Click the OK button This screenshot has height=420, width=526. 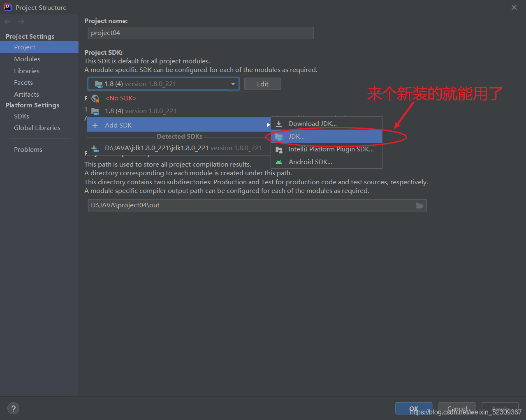click(x=413, y=408)
